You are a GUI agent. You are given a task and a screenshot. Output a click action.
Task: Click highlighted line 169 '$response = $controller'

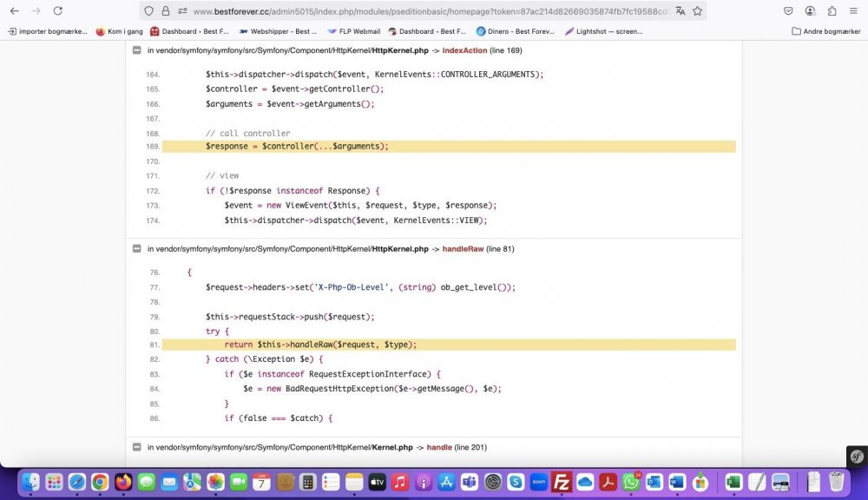(x=449, y=146)
